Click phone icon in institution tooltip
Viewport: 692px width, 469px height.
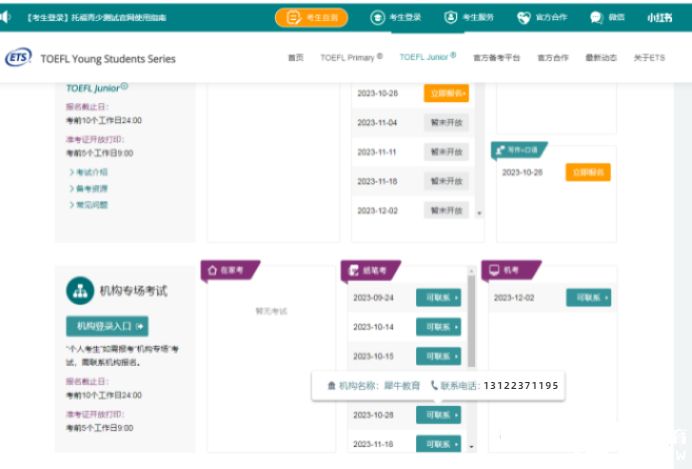pyautogui.click(x=434, y=385)
